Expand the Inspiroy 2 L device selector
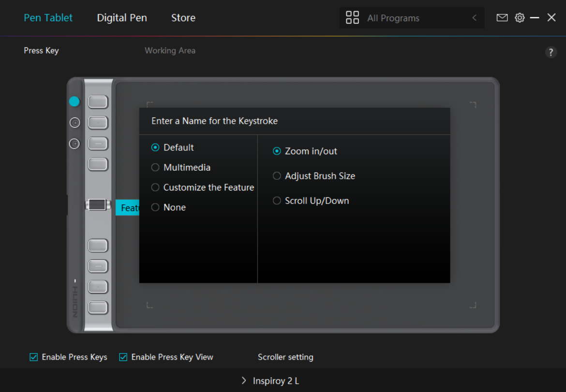The width and height of the screenshot is (566, 392). click(x=270, y=381)
